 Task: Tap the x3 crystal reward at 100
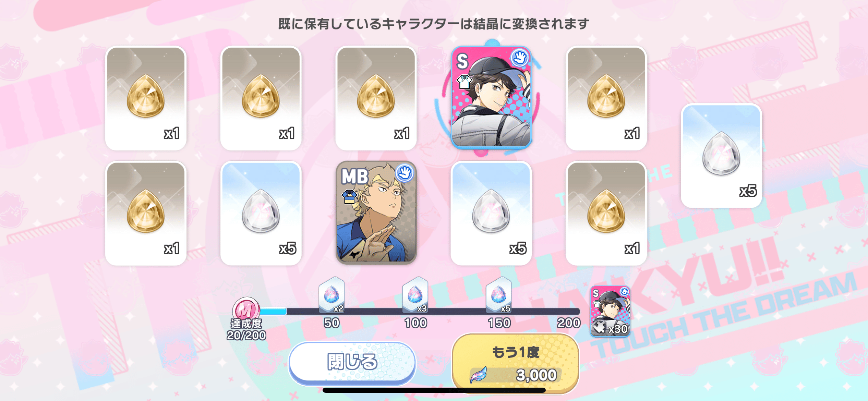coord(415,295)
